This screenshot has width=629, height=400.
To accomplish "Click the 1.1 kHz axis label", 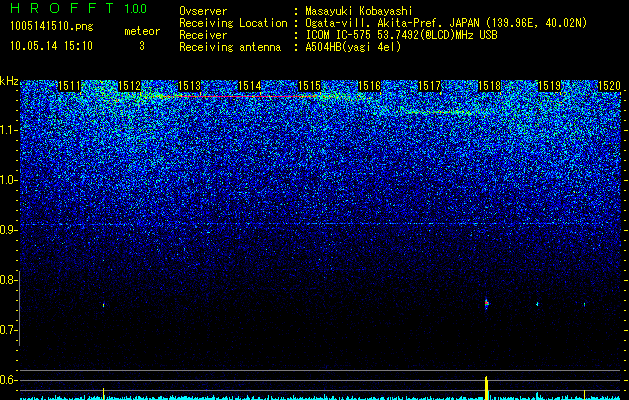I will pos(8,130).
